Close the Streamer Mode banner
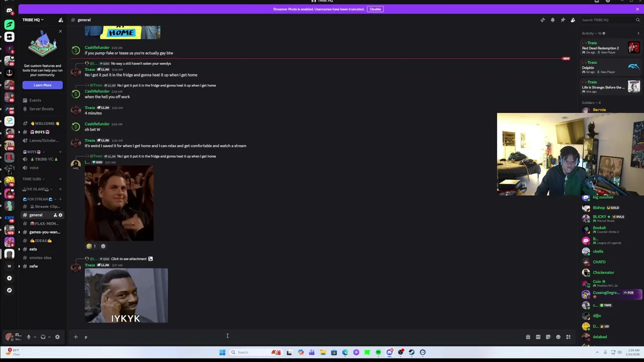Screen dimensions: 644x362 pyautogui.click(x=637, y=9)
